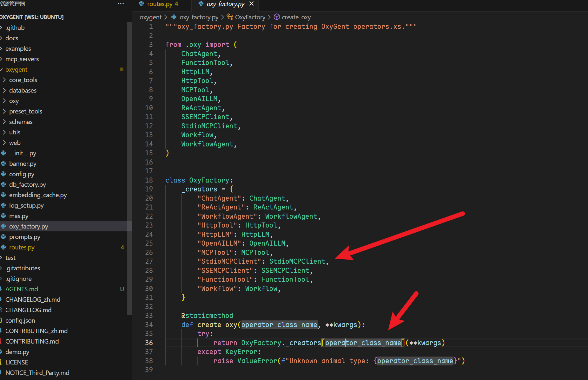Open routes.py from the file explorer

point(22,247)
